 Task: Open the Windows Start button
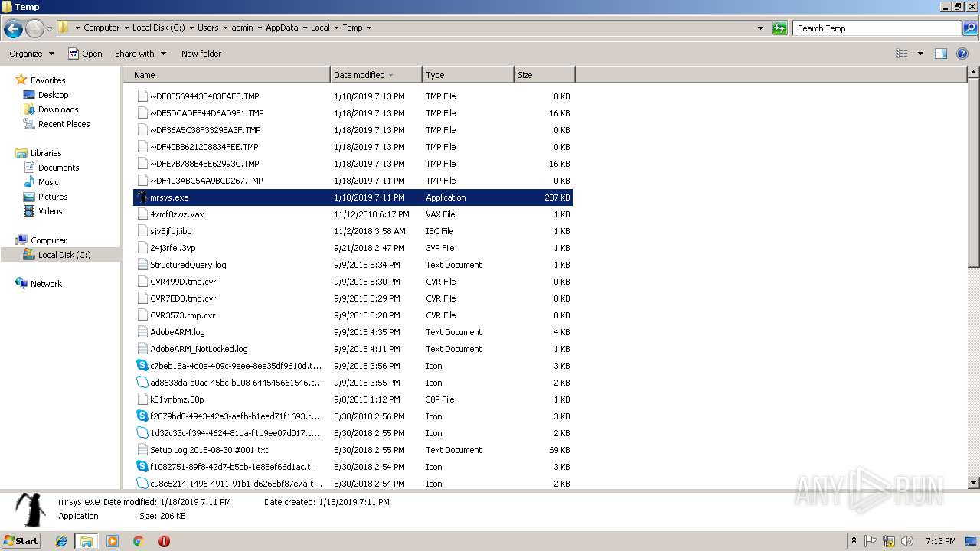point(21,541)
